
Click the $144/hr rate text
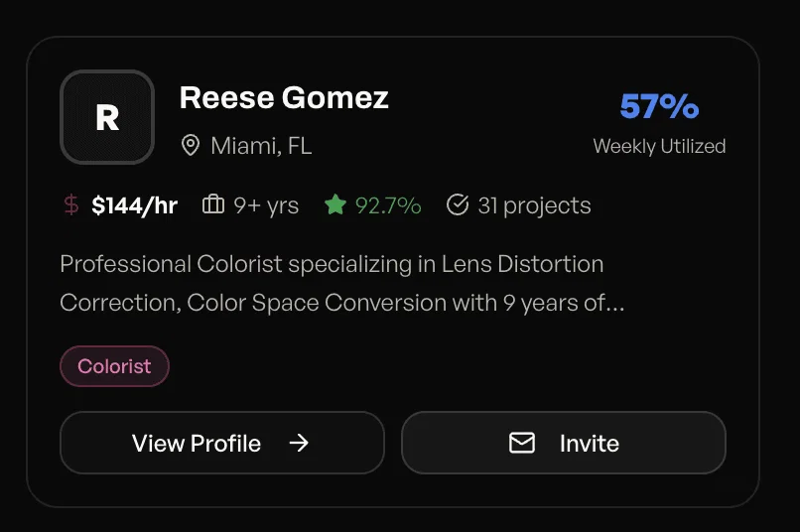[x=134, y=205]
